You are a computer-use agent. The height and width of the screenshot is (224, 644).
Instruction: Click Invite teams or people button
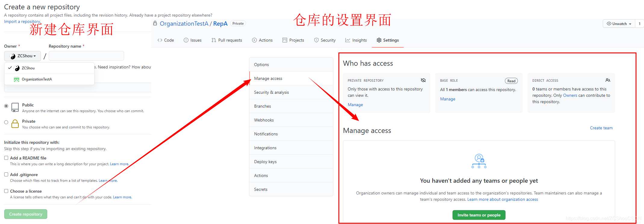pos(479,215)
